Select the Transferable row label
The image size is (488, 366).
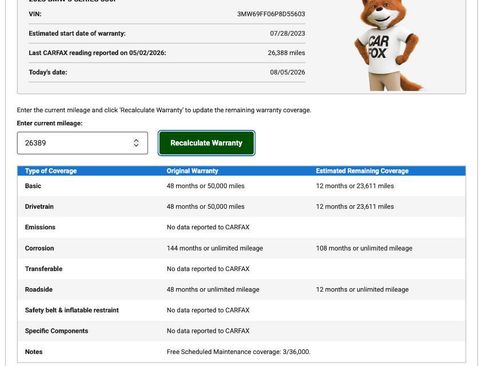[x=44, y=269]
